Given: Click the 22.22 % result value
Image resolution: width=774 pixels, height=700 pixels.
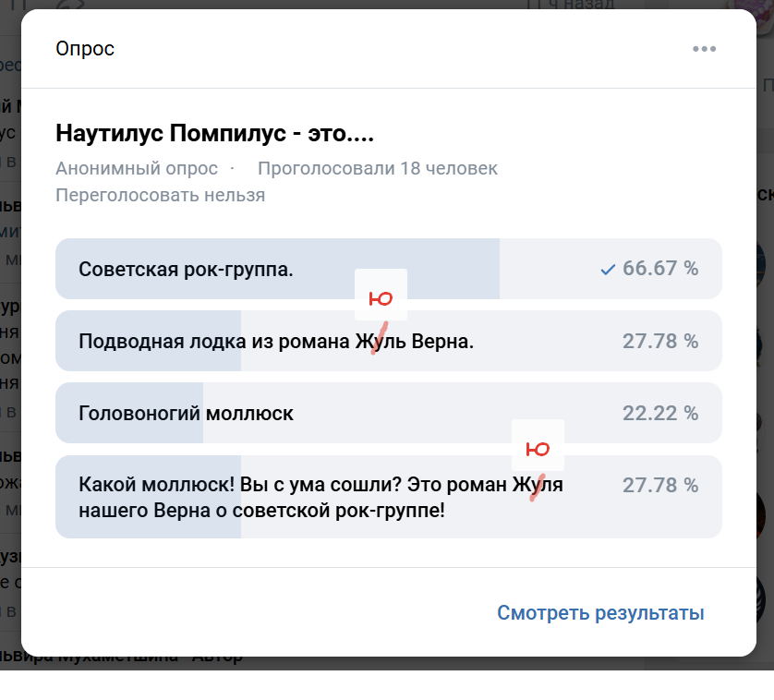Looking at the screenshot, I should (x=660, y=414).
